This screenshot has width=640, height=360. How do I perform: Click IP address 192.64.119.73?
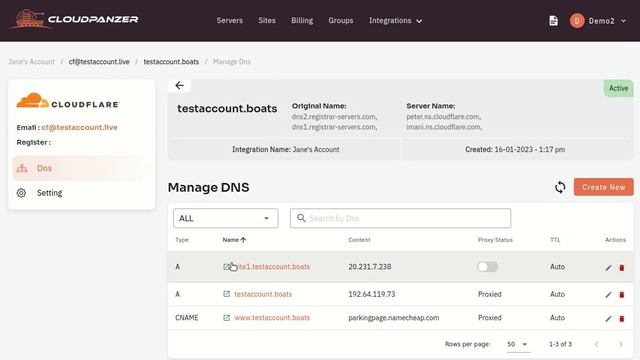[x=371, y=294]
